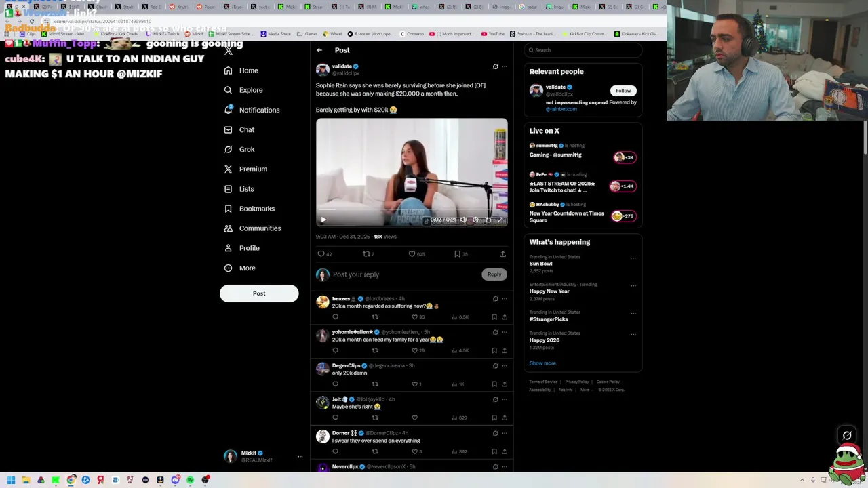Like the main post with 625
The width and height of the screenshot is (868, 488).
(x=416, y=254)
